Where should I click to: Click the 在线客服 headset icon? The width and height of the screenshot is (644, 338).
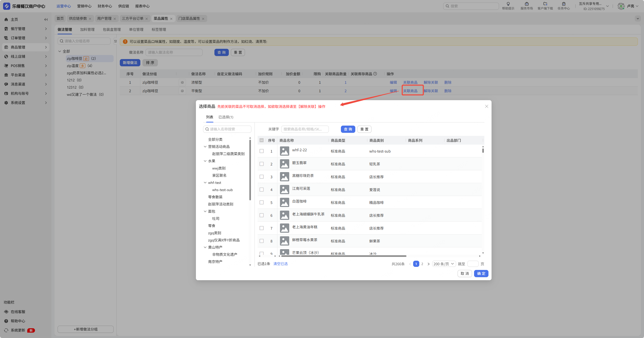[x=6, y=312]
